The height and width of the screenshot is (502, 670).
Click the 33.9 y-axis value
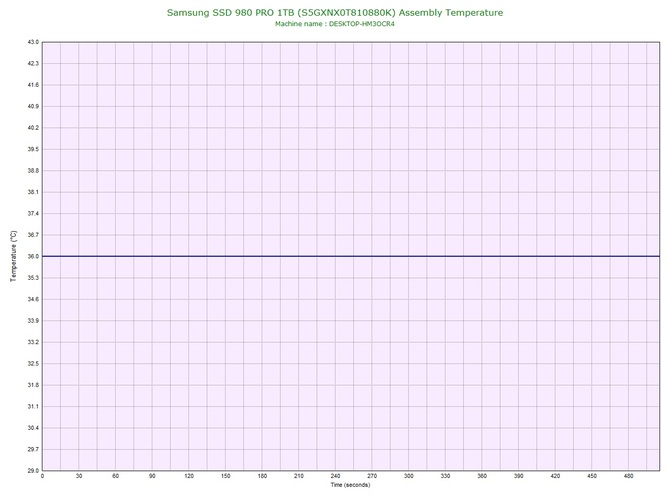[33, 321]
